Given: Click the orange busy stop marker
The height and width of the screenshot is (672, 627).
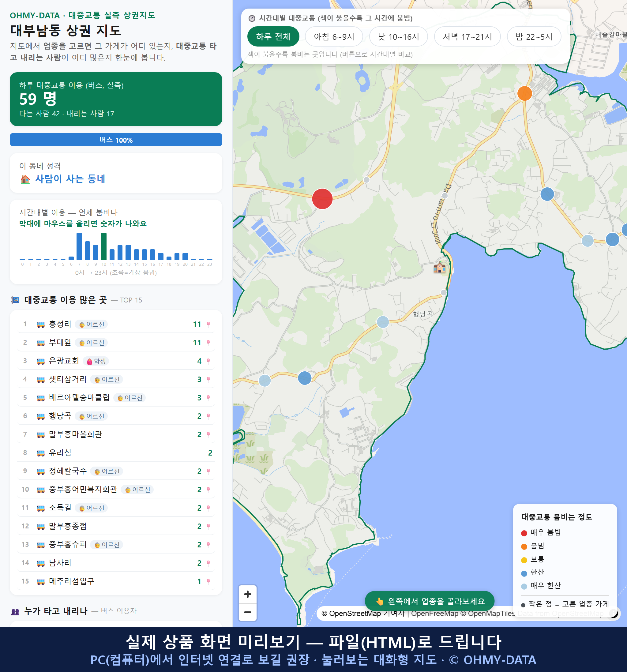Looking at the screenshot, I should tap(524, 93).
